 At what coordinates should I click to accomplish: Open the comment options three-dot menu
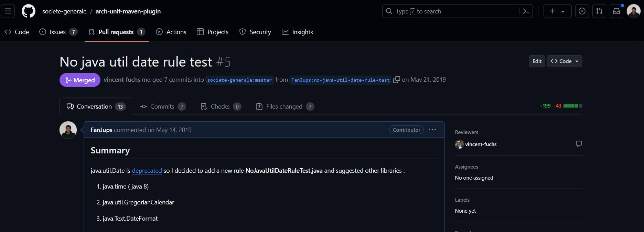click(x=432, y=130)
